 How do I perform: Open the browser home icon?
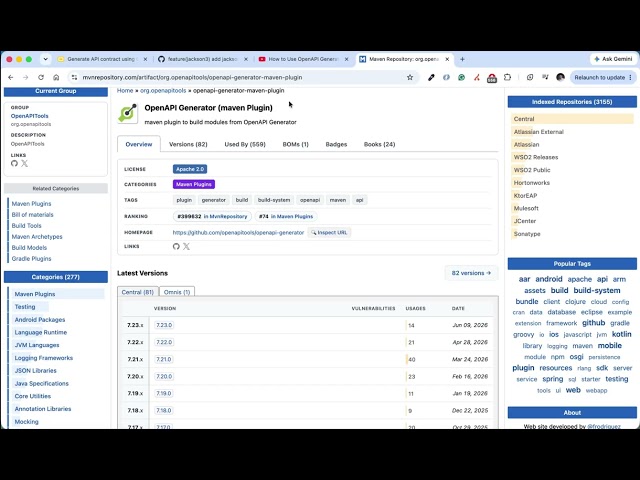(x=56, y=77)
